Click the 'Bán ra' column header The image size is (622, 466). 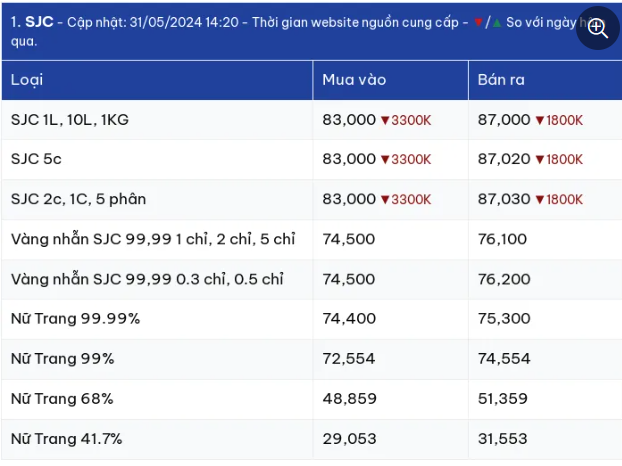[x=501, y=80]
